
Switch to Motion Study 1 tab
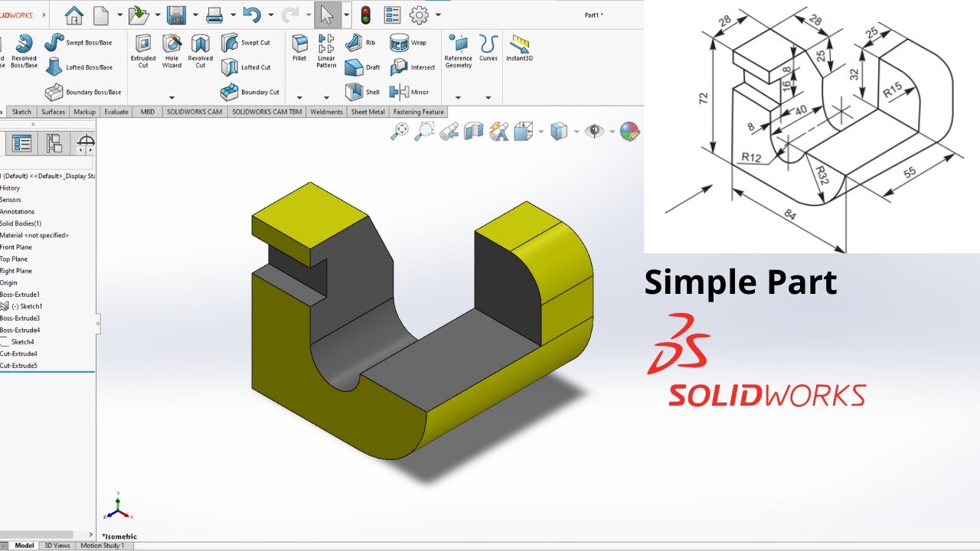tap(103, 546)
